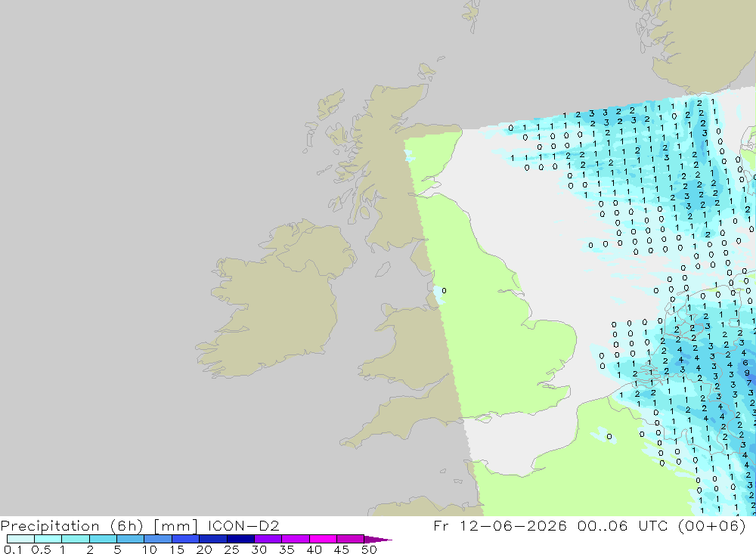Click the "0.1" legend scale label
Viewport: 756px width, 554px height.
click(13, 549)
